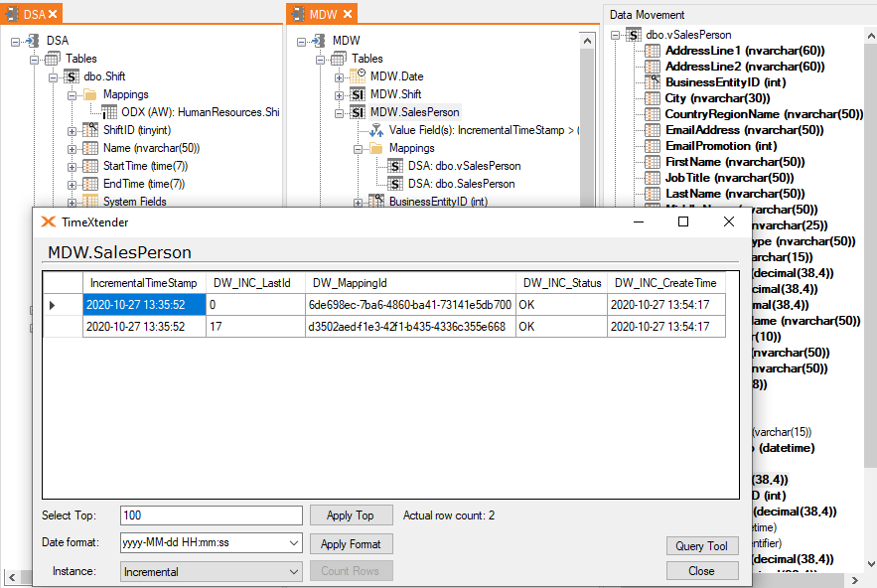Select BusinessEntityID (int) in MDW tree
Screen dimensions: 877x588
point(439,202)
